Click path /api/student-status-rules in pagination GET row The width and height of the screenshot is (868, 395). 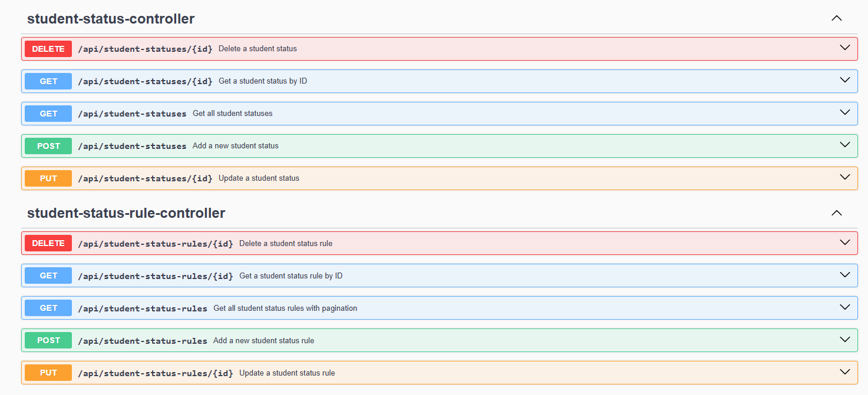tap(143, 308)
